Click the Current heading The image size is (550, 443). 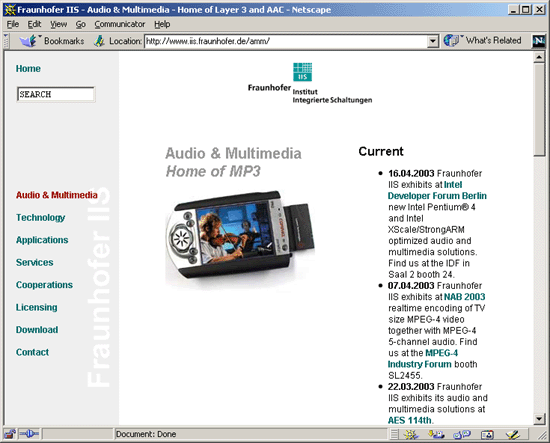coord(381,151)
